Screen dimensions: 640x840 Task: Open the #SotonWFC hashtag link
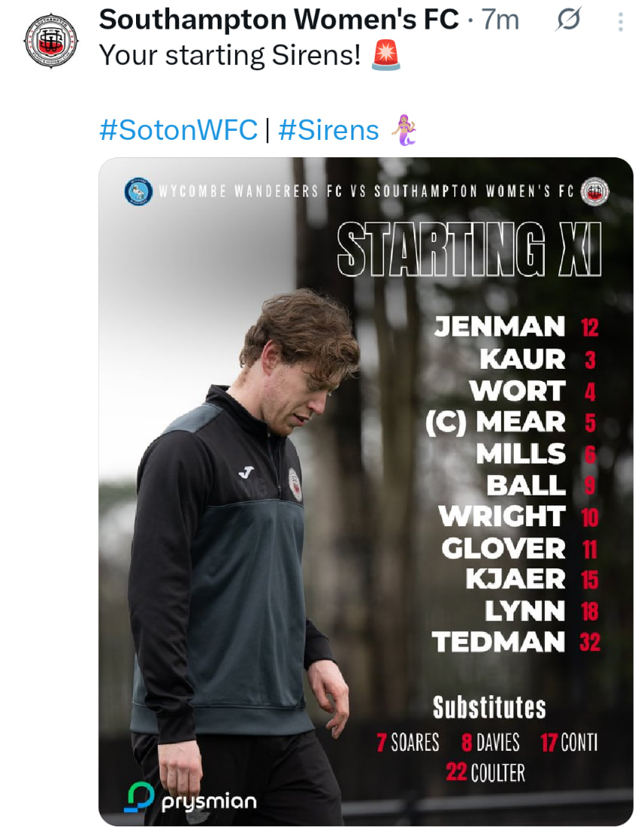tap(178, 131)
